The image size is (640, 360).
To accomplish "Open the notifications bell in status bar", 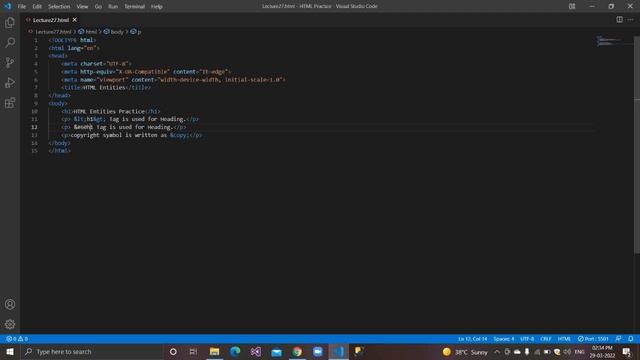I will [631, 339].
